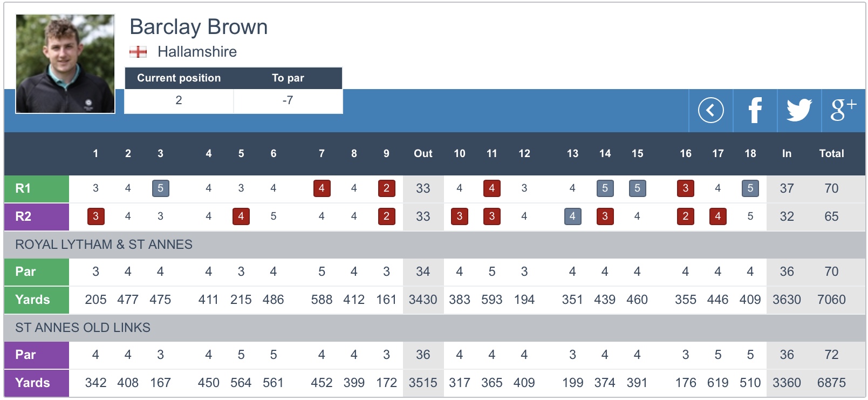This screenshot has height=400, width=868.
Task: Click the Barclay Brown player name
Action: (x=199, y=27)
